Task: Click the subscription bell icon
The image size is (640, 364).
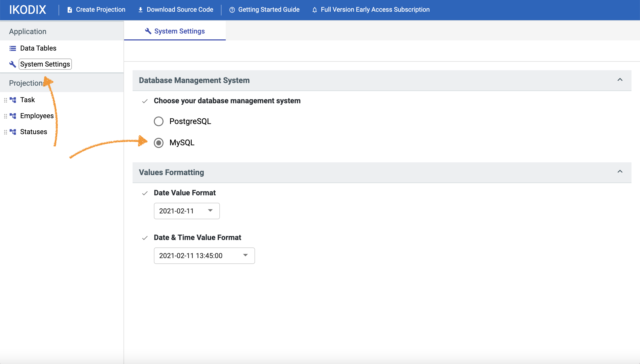Action: coord(315,10)
